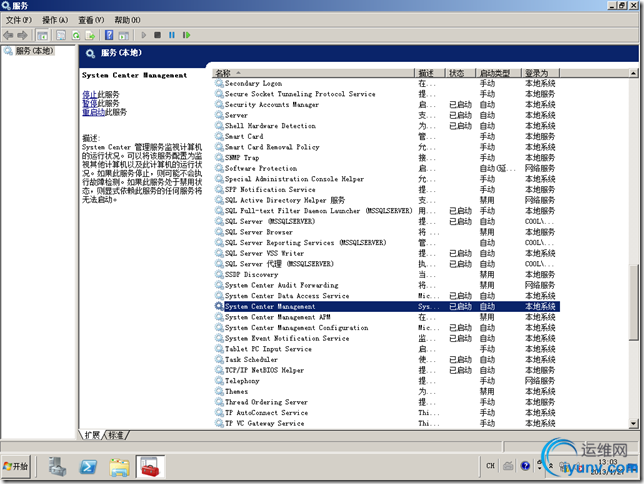This screenshot has height=484, width=644.
Task: Click show/hide action pane icon
Action: 124,35
